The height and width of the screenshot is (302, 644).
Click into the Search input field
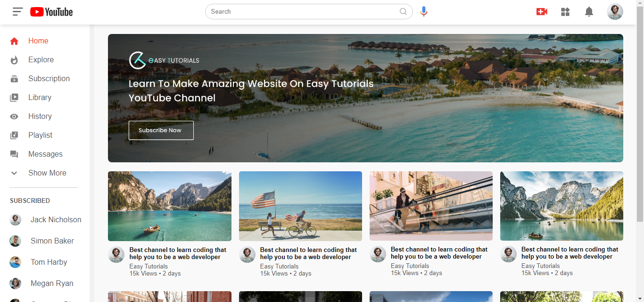302,12
